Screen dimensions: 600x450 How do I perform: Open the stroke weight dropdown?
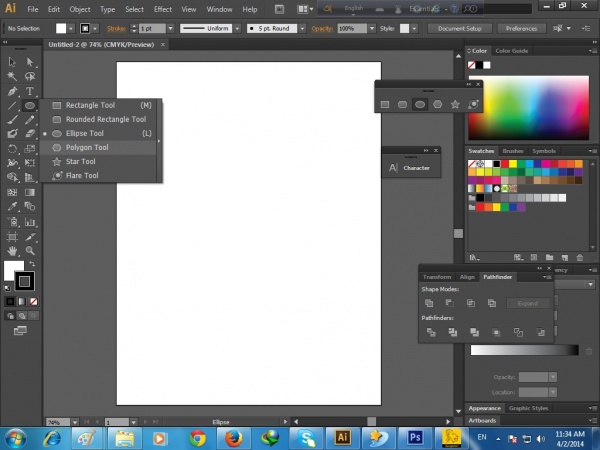click(x=170, y=28)
